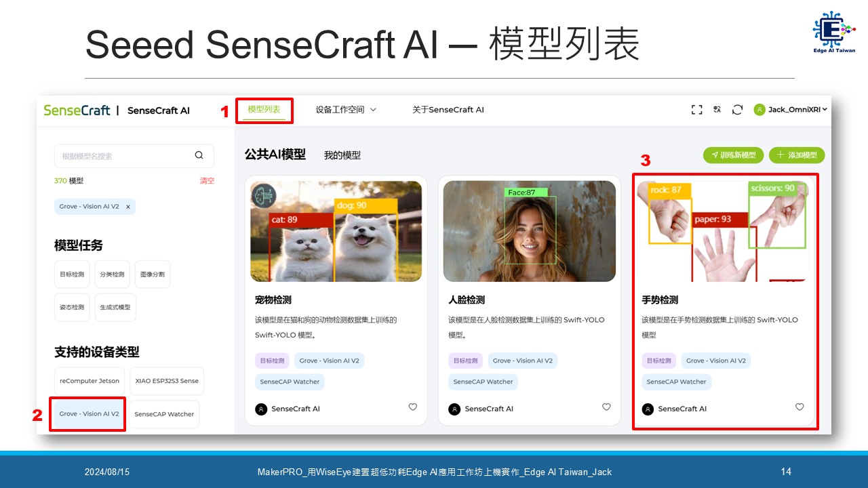This screenshot has width=868, height=488.
Task: Select the 图像分割 task filter
Action: coord(153,274)
